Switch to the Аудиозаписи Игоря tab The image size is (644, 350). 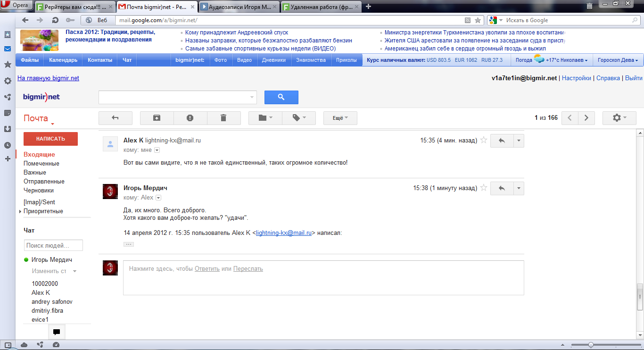pyautogui.click(x=239, y=7)
